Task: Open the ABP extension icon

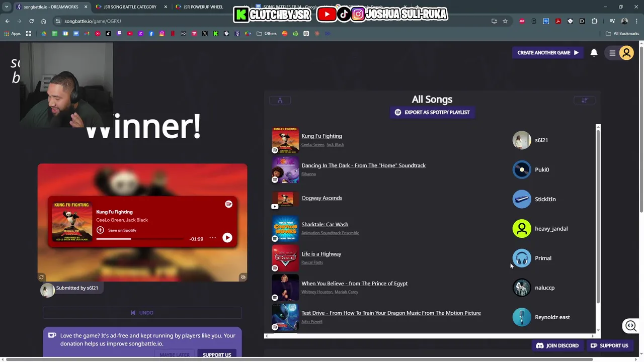Action: (x=522, y=21)
